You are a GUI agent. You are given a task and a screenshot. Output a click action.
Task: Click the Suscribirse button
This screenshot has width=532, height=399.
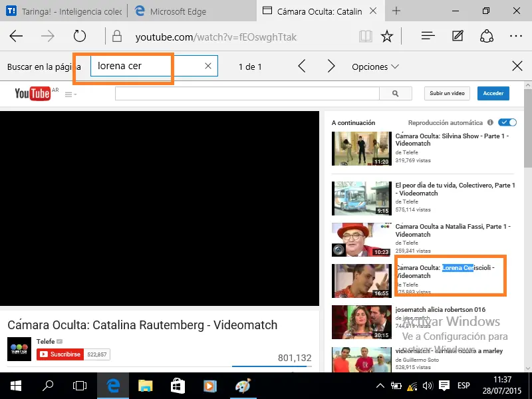60,354
